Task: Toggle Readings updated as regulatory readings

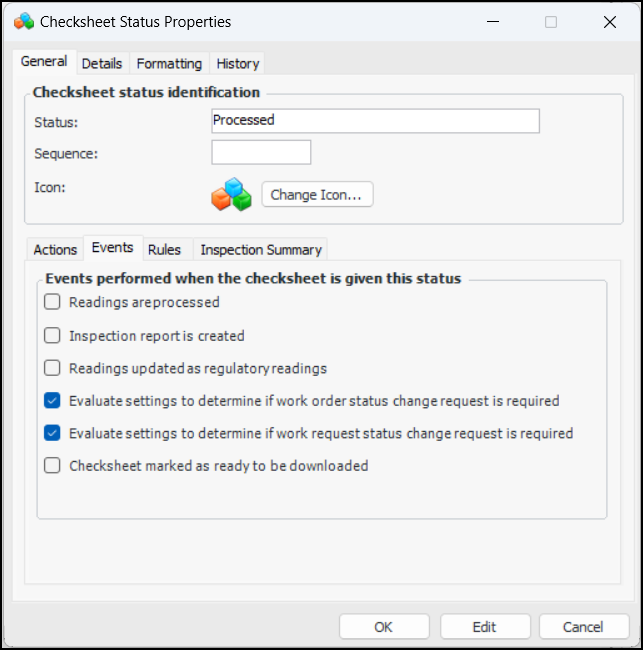Action: tap(53, 368)
